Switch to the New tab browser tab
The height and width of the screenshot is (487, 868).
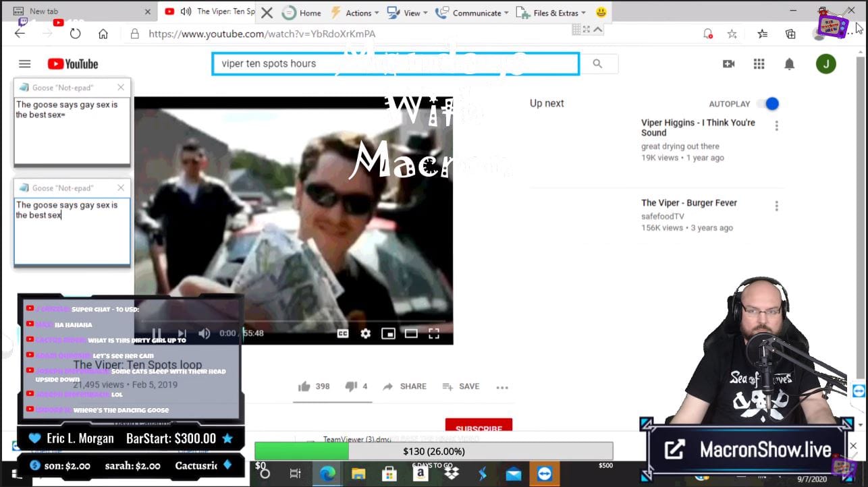[79, 11]
